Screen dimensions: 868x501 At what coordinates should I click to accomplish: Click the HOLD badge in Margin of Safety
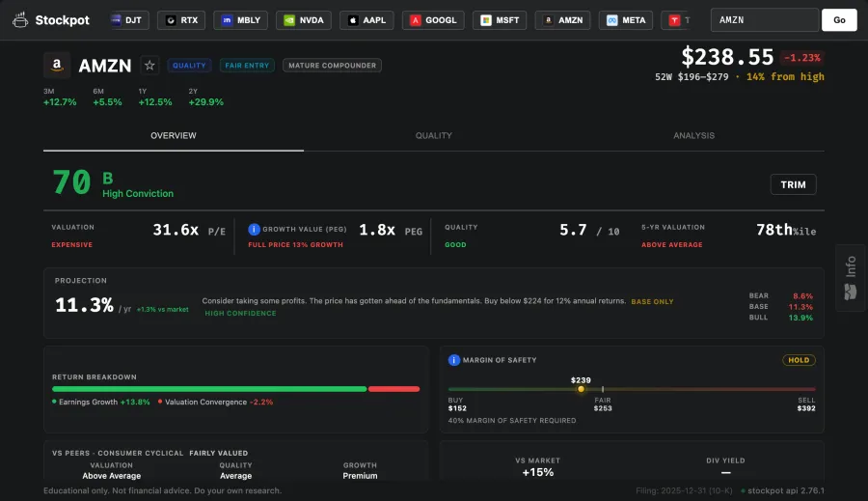click(799, 360)
